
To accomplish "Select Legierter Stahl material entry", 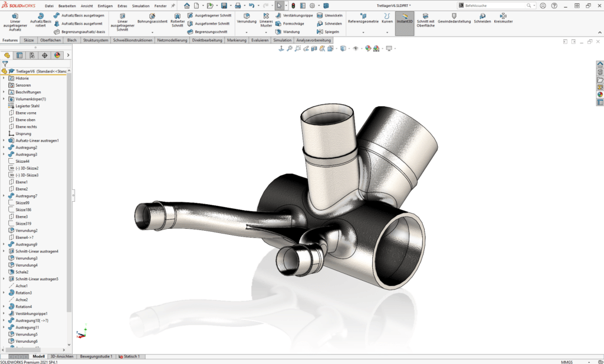I will 28,106.
